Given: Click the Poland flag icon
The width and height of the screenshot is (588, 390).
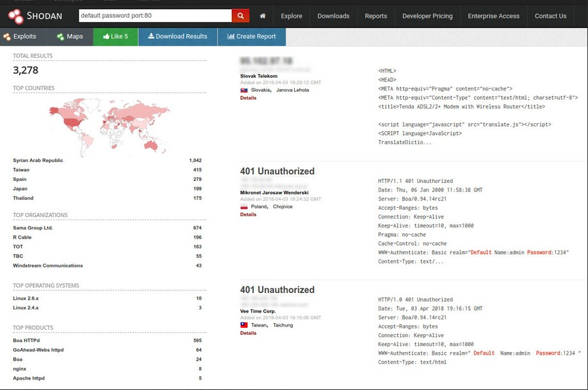Looking at the screenshot, I should pos(244,206).
